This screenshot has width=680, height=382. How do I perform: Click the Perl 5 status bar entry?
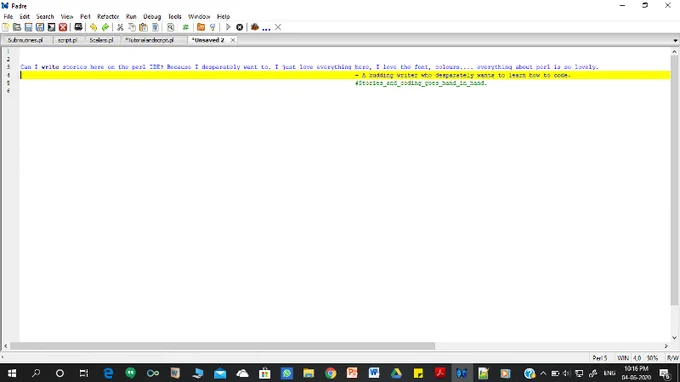coord(600,358)
